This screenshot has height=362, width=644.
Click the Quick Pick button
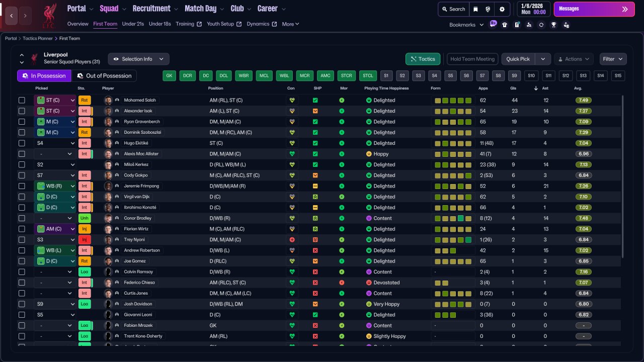pyautogui.click(x=518, y=59)
